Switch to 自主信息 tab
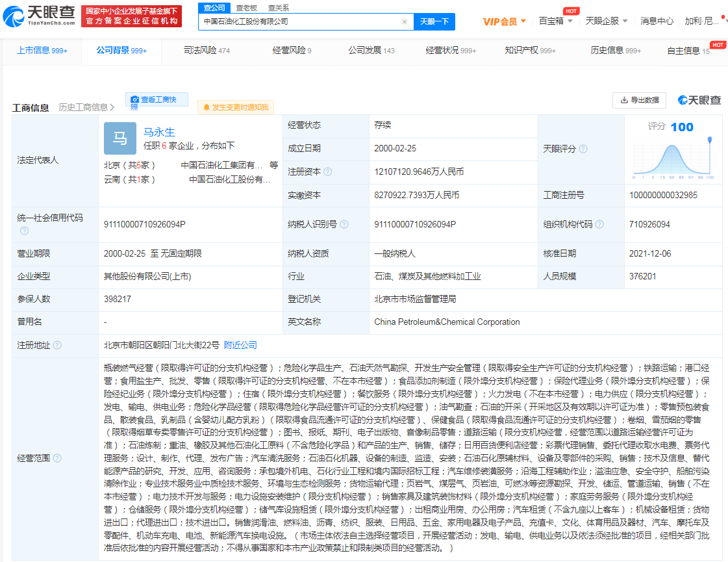The image size is (728, 562). coord(688,51)
